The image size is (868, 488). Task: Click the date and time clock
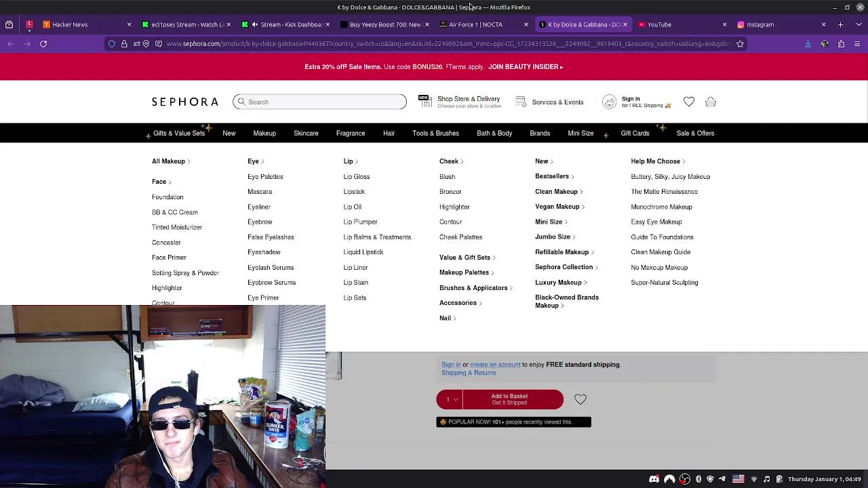point(824,479)
